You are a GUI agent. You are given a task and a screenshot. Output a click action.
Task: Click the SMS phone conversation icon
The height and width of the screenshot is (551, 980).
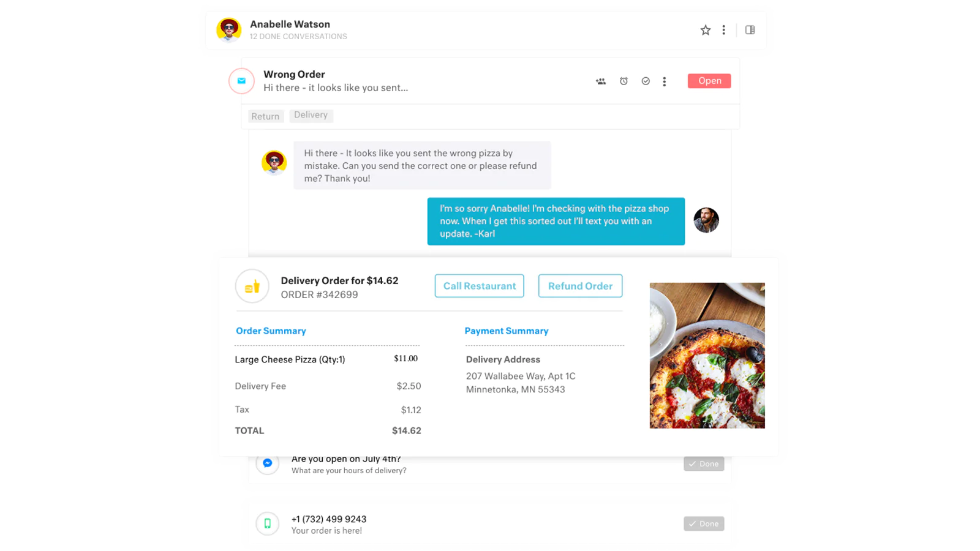pyautogui.click(x=268, y=523)
